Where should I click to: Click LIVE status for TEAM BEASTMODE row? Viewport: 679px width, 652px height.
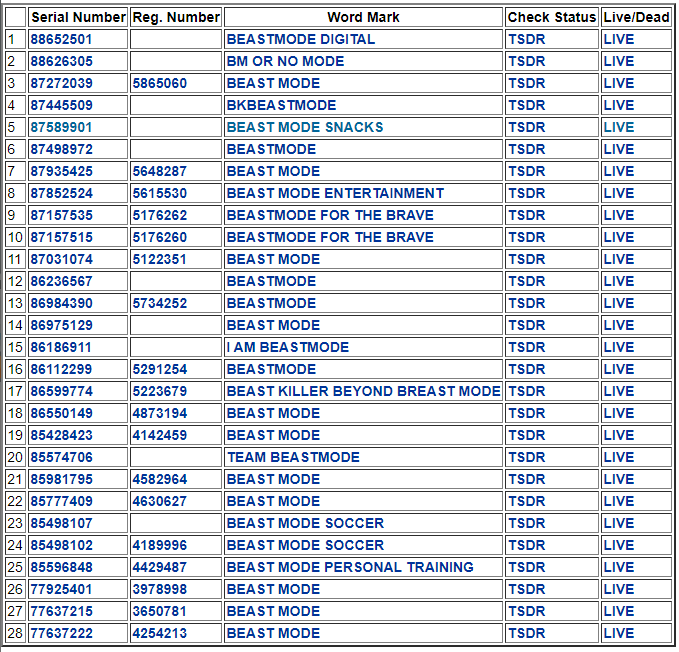click(x=618, y=457)
